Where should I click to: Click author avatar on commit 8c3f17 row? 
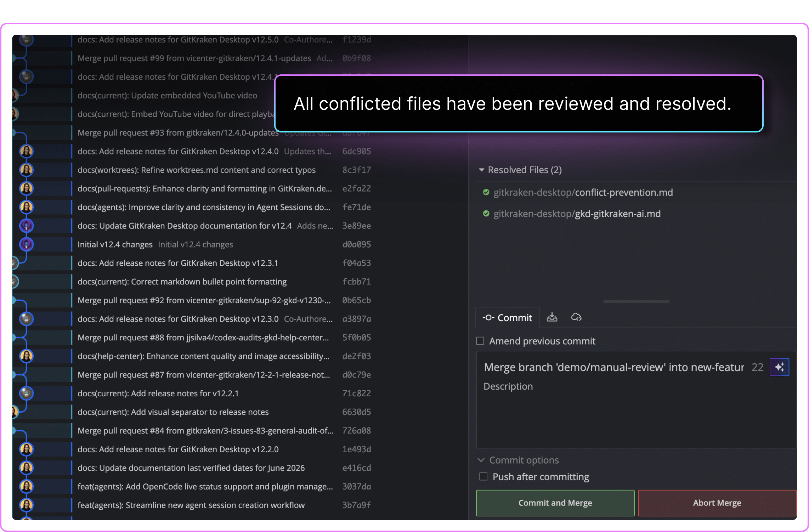[x=26, y=170]
